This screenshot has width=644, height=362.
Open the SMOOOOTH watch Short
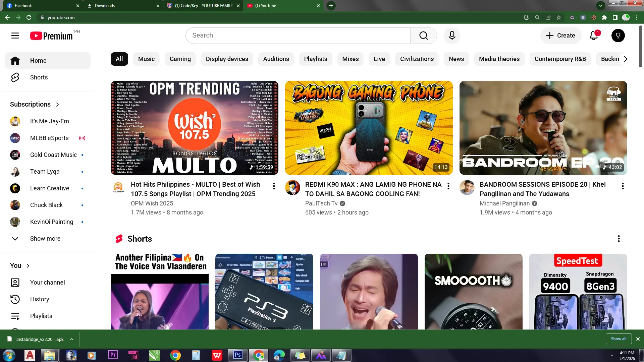(x=474, y=292)
